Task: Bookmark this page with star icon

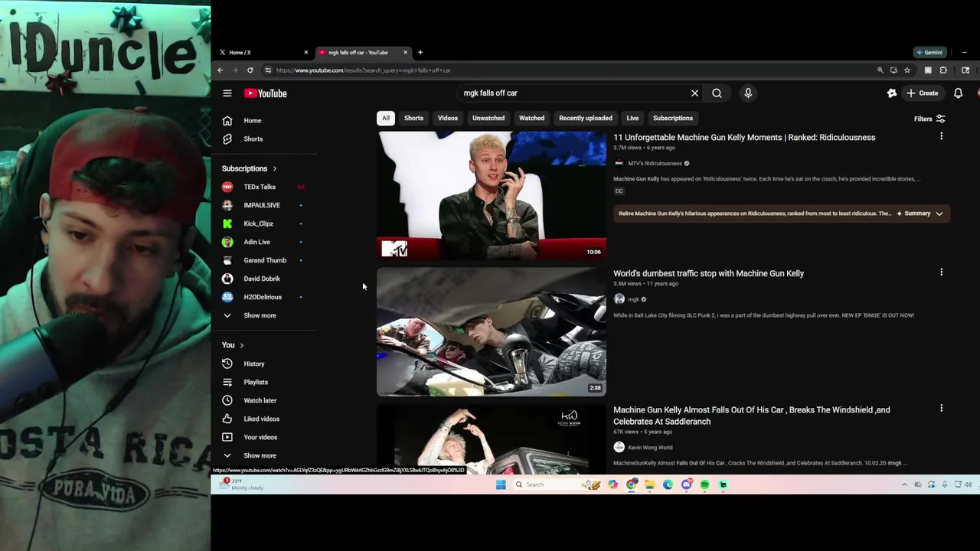Action: click(907, 70)
